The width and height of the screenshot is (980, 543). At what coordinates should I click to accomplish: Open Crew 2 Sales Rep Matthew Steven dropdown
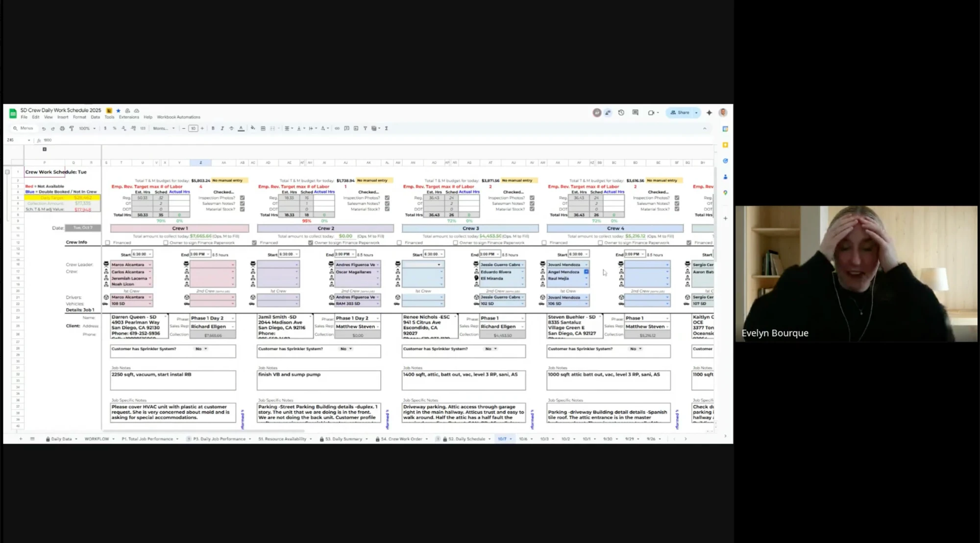tap(378, 327)
